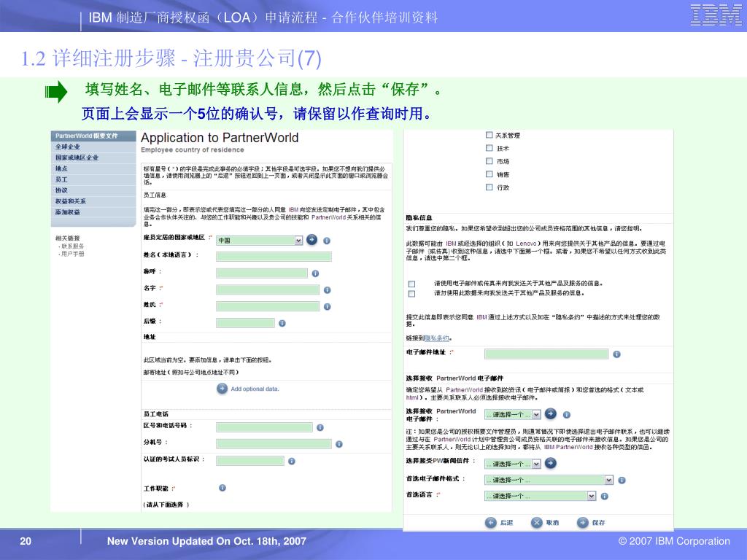Click the 取消 button label
The image size is (747, 560).
[553, 523]
